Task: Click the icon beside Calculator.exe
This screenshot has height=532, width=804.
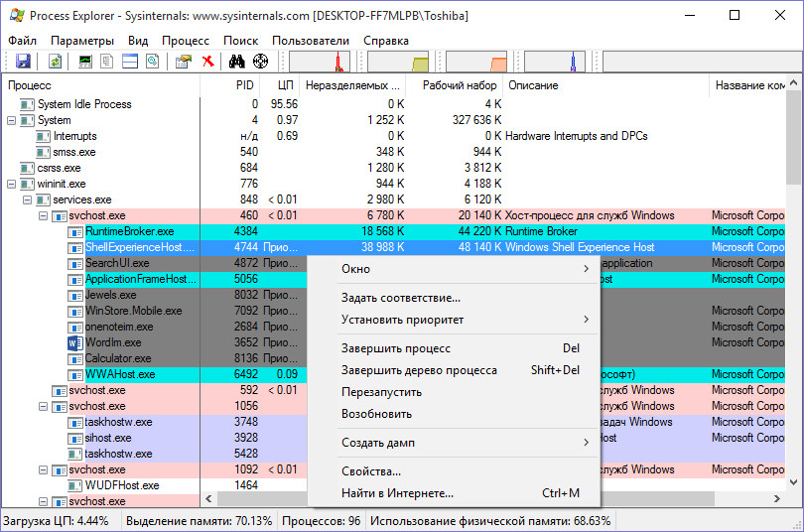Action: pyautogui.click(x=75, y=358)
